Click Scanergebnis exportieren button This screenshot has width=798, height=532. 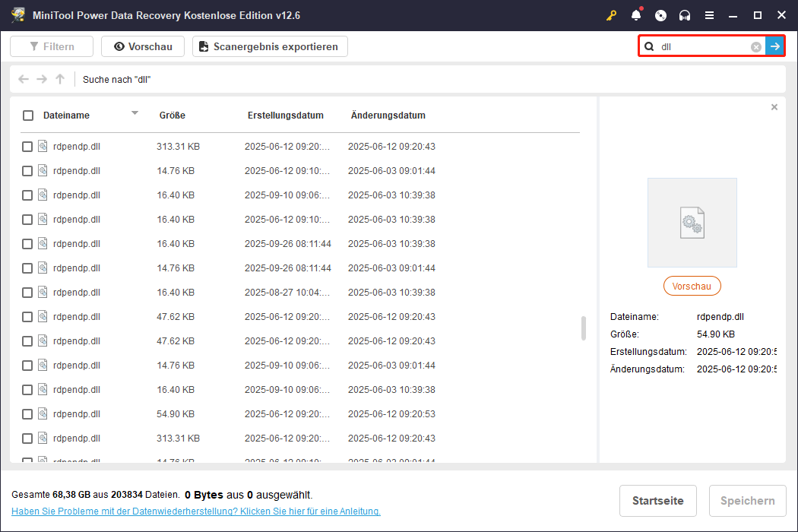(x=270, y=46)
